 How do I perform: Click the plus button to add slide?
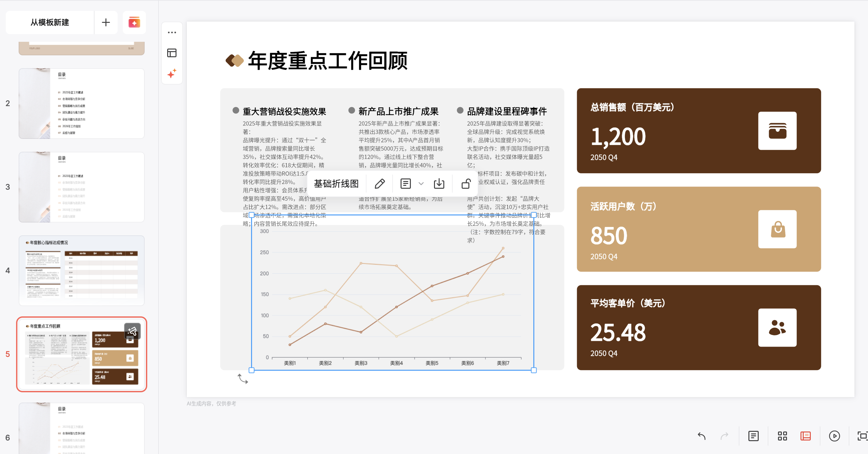(x=106, y=23)
